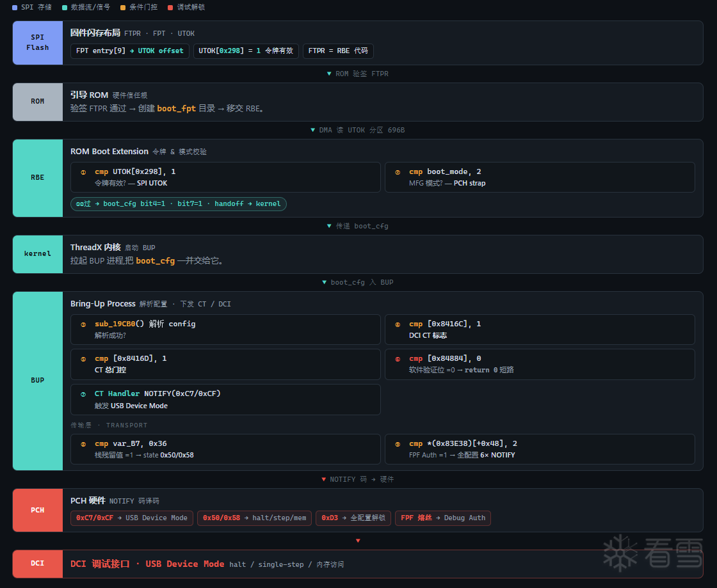Image resolution: width=717 pixels, height=588 pixels.
Task: Click the FPT entry[9] → UTOK offset chip
Action: 130,51
